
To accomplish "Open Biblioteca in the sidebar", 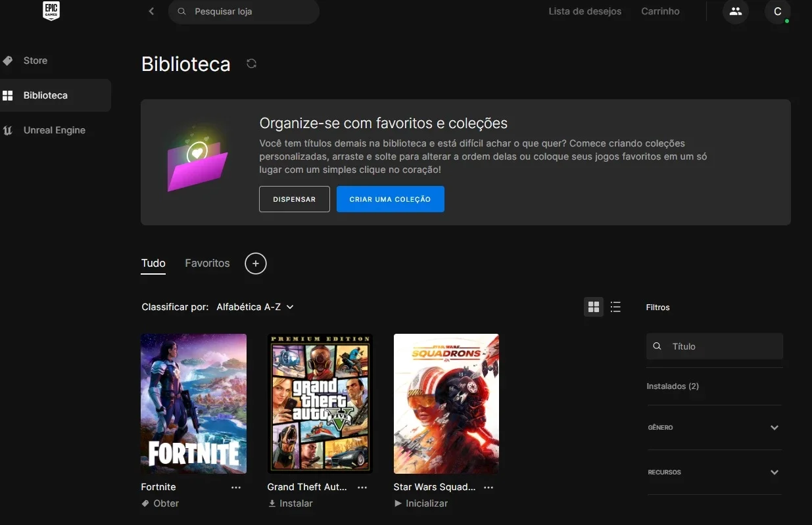I will (x=55, y=95).
